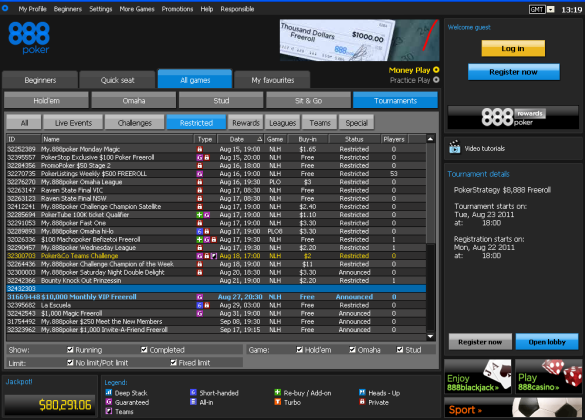Click Teams legend icon

point(109,411)
